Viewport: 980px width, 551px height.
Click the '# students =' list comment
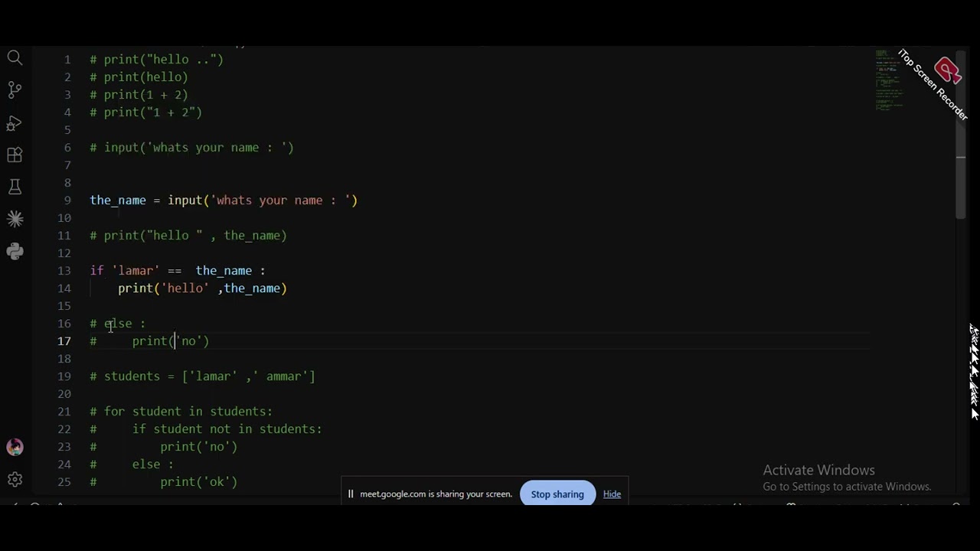pyautogui.click(x=202, y=376)
